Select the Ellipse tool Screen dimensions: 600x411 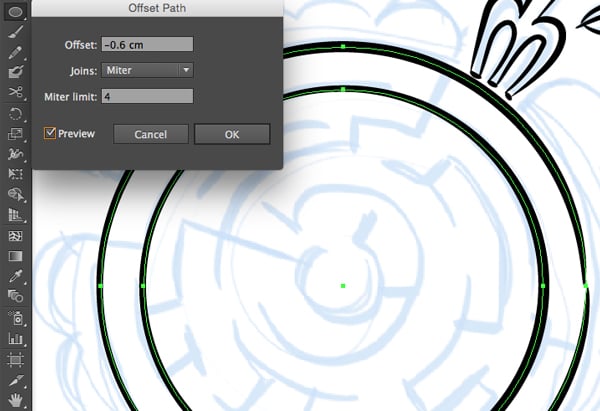pyautogui.click(x=15, y=12)
